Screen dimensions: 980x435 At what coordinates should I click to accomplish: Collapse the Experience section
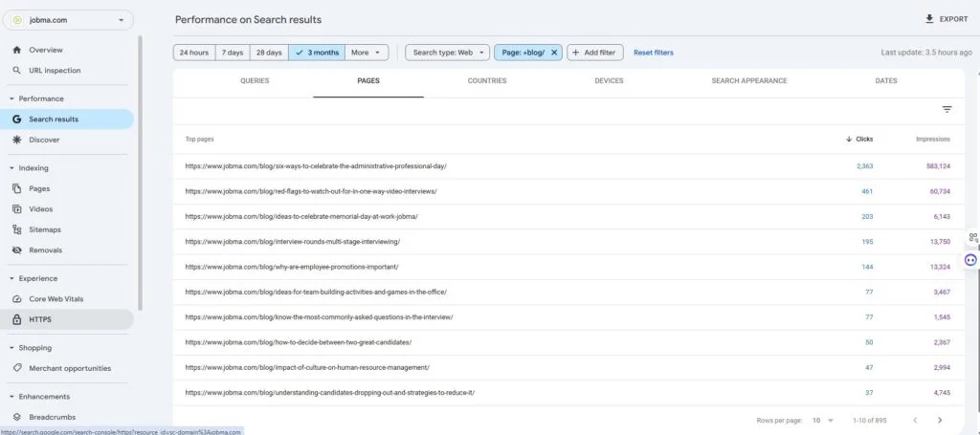(11, 278)
